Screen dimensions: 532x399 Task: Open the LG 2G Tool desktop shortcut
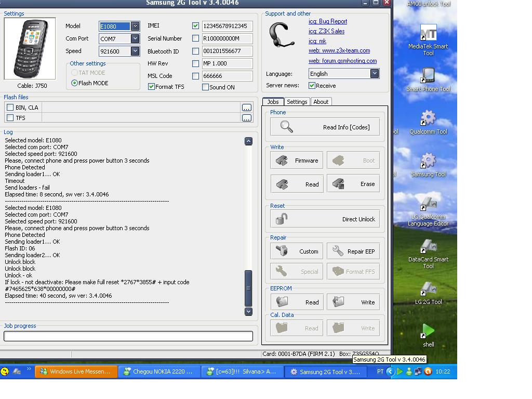[x=428, y=293]
